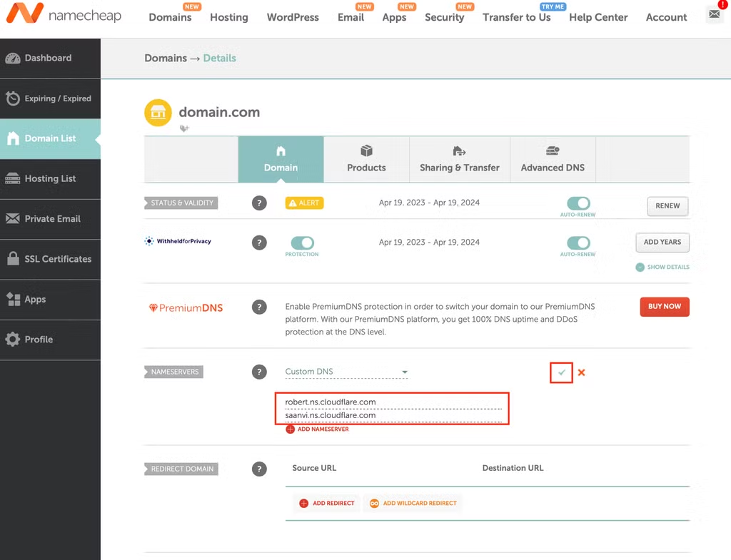Open the Account menu
Screen dimensions: 731x560
pyautogui.click(x=666, y=17)
